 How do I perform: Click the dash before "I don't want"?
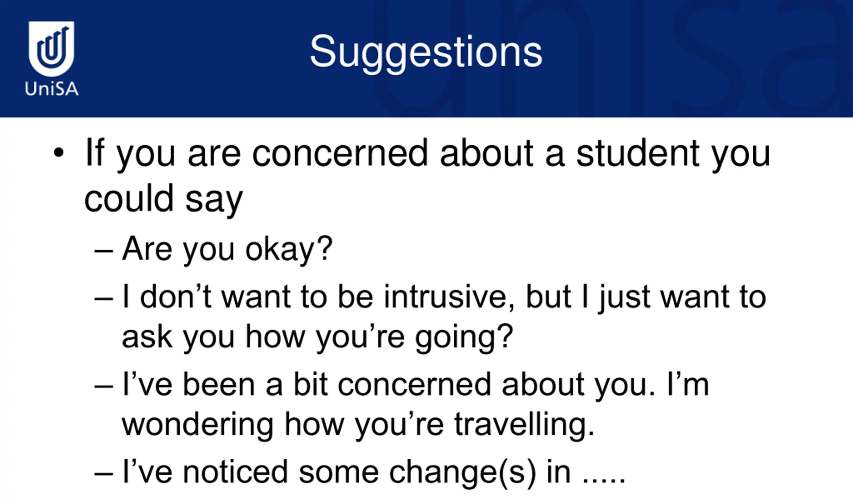tap(104, 299)
